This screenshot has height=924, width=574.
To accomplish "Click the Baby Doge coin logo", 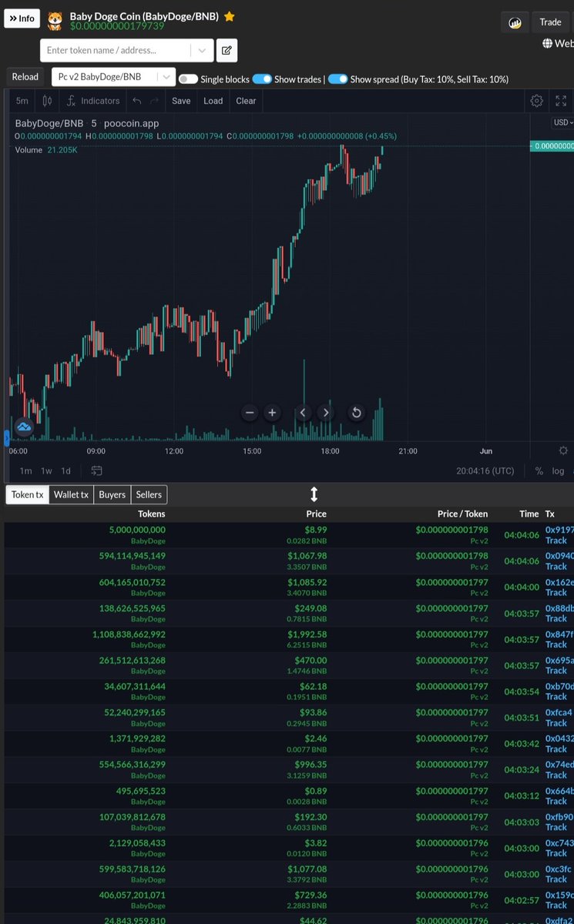I will click(x=55, y=21).
